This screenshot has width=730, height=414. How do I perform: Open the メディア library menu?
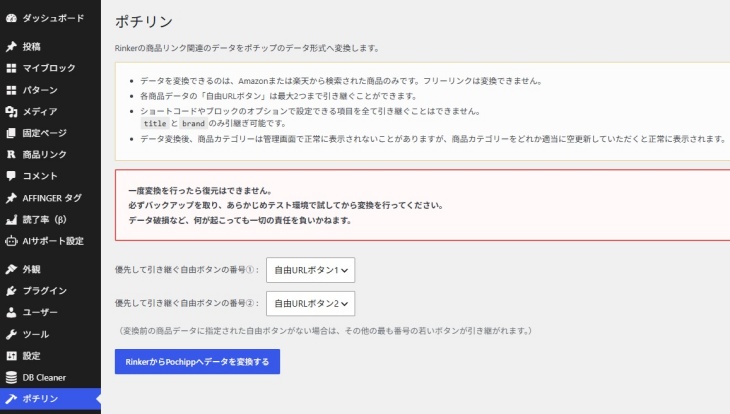50,111
